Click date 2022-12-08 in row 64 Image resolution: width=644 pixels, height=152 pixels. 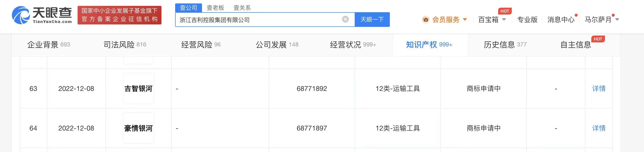76,128
